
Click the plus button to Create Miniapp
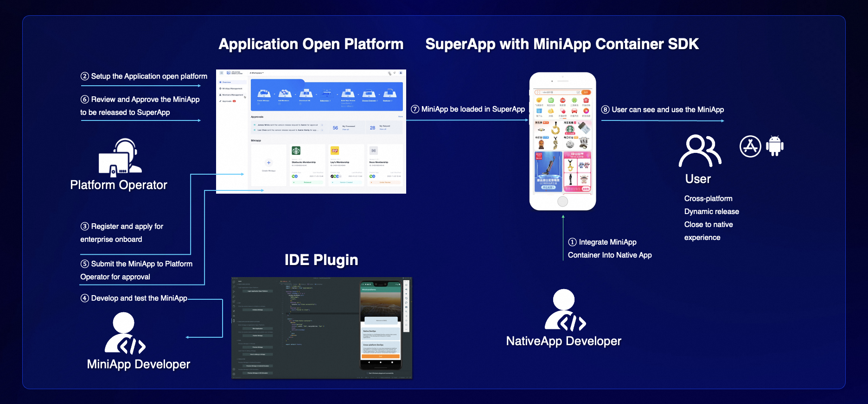point(268,163)
